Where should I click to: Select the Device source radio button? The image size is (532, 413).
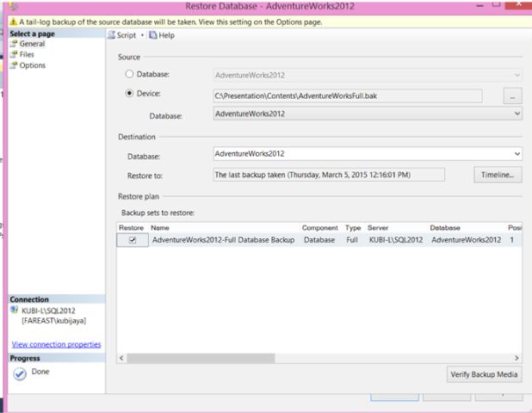pyautogui.click(x=129, y=93)
